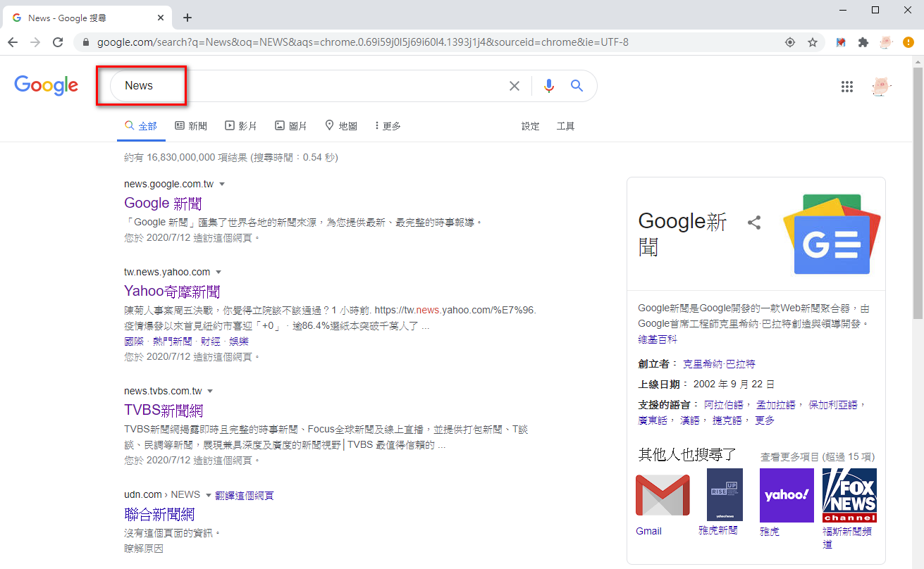This screenshot has width=924, height=569.
Task: Open the Google 新聞 result
Action: [163, 204]
